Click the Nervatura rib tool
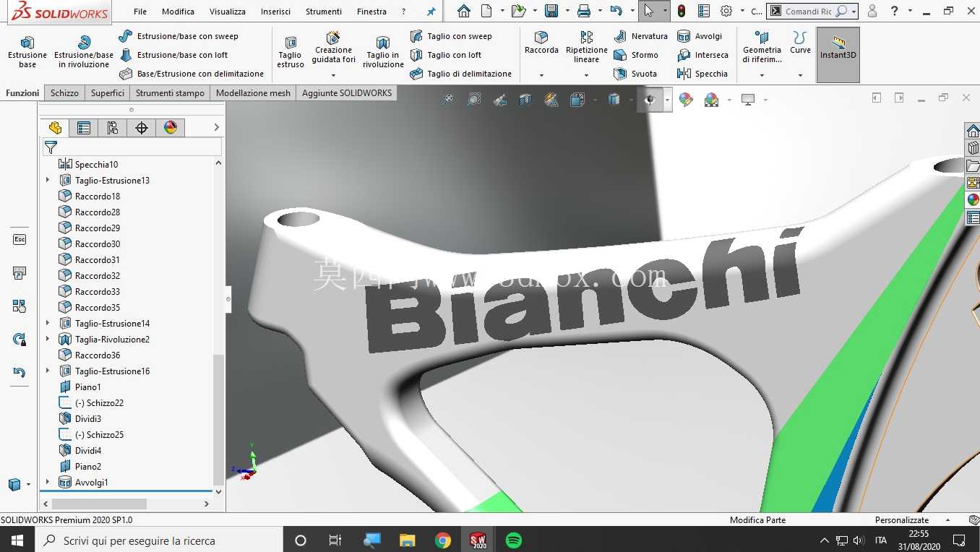 coord(641,36)
